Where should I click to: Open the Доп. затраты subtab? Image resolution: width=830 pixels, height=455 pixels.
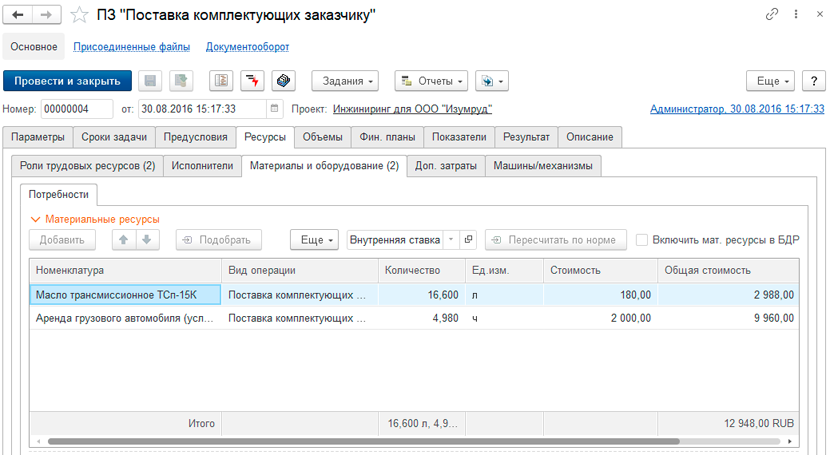click(446, 166)
